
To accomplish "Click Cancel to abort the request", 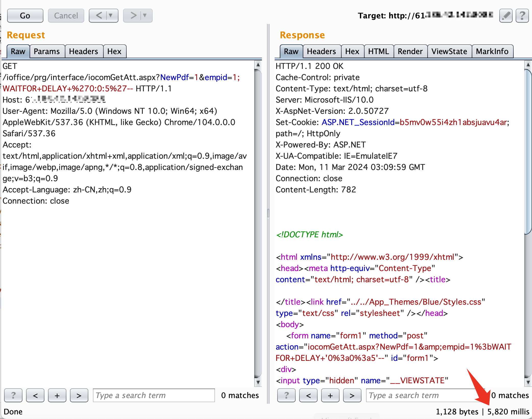I will (x=66, y=16).
